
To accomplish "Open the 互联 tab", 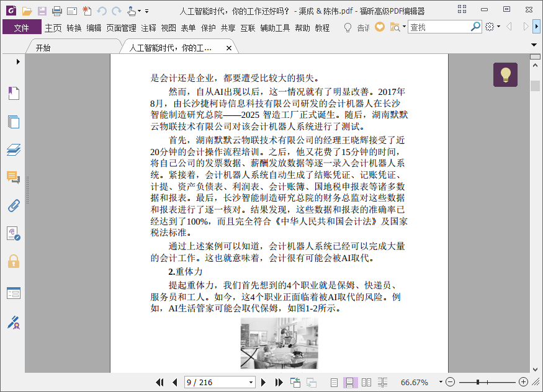I will point(248,28).
